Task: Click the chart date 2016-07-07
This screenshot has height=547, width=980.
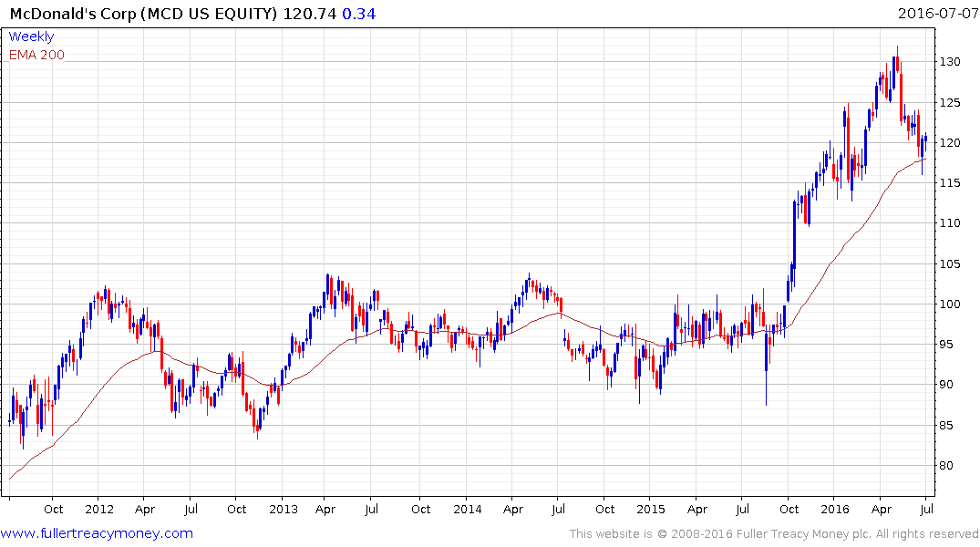Action: click(x=937, y=13)
